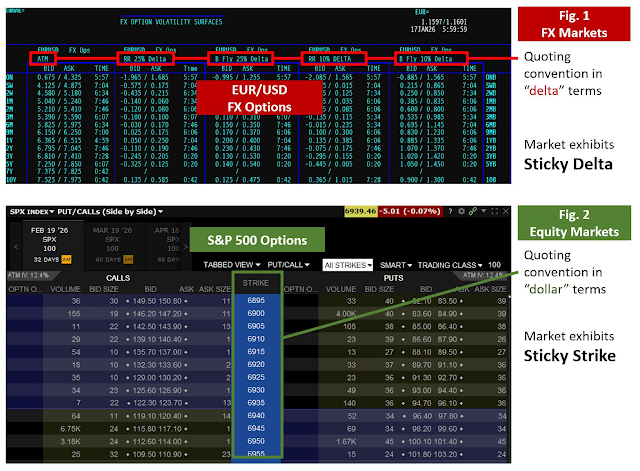Image resolution: width=640 pixels, height=471 pixels.
Task: Click the 83.50 put ask price
Action: 447,301
